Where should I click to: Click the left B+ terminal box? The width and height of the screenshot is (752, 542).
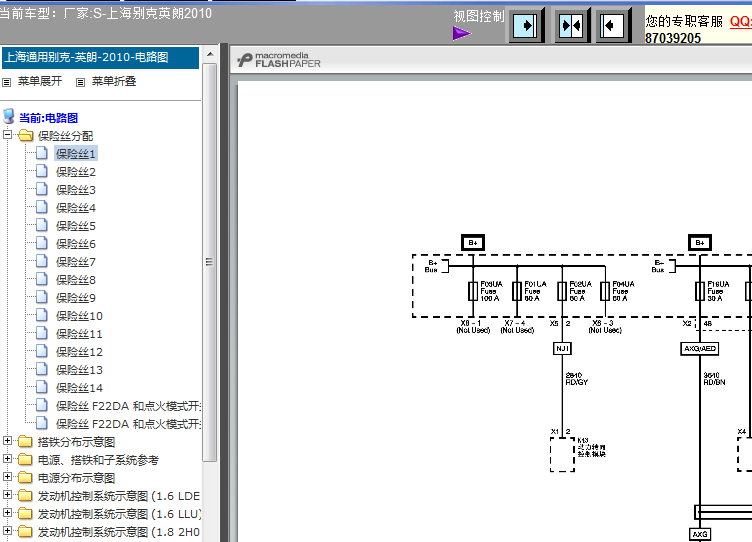point(473,243)
